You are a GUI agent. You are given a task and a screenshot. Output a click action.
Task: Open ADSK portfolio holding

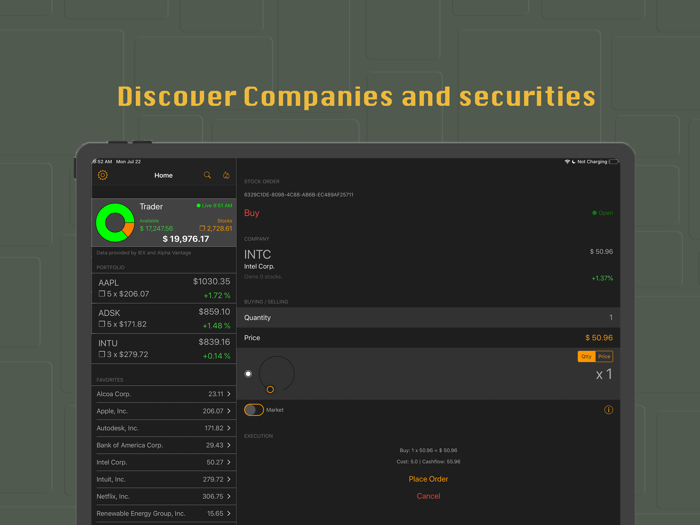click(164, 319)
